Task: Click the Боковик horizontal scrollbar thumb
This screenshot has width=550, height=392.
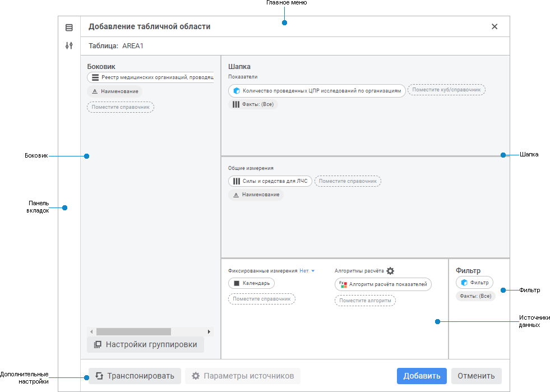Action: pyautogui.click(x=133, y=332)
